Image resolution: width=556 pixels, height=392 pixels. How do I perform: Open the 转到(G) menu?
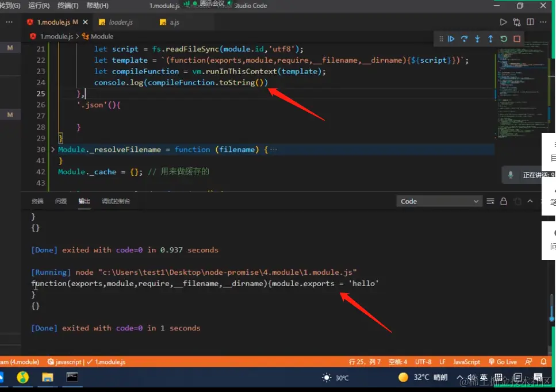pos(10,6)
